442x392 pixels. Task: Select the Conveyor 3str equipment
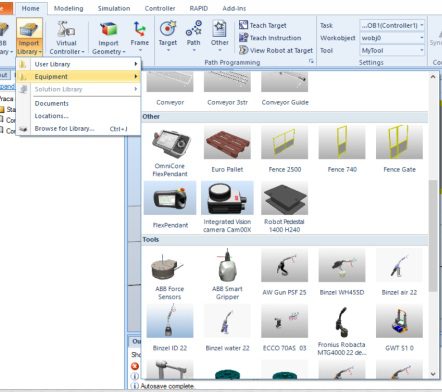tap(227, 89)
